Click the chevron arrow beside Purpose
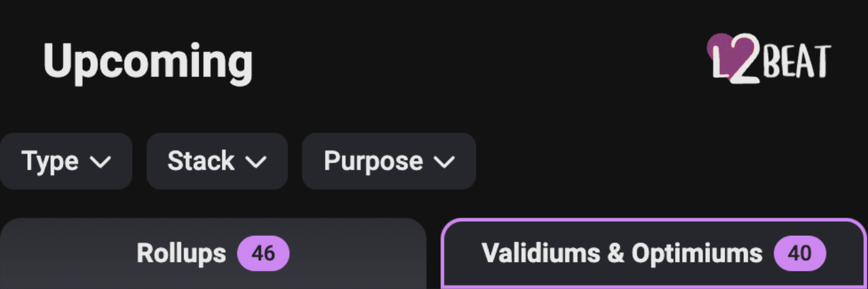868x289 pixels. pos(445,162)
